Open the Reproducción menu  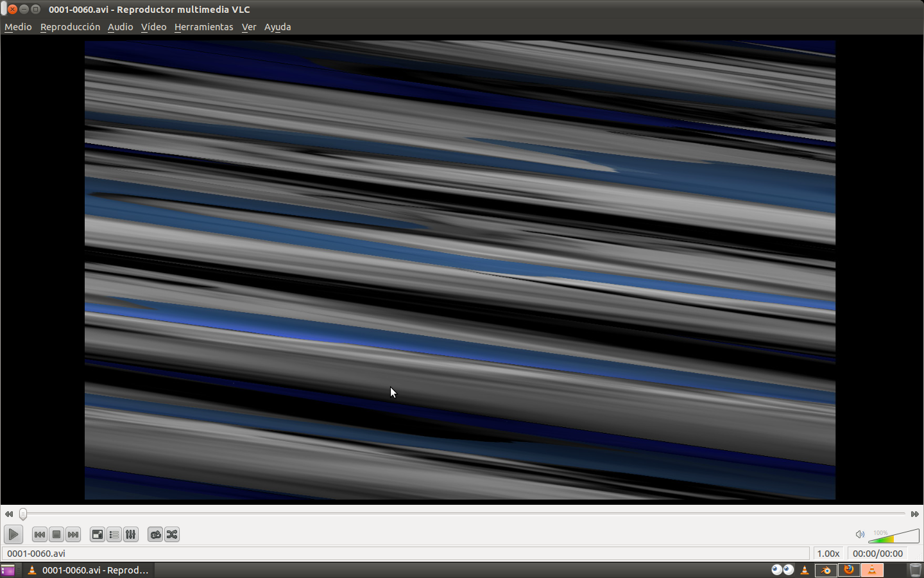pos(70,27)
